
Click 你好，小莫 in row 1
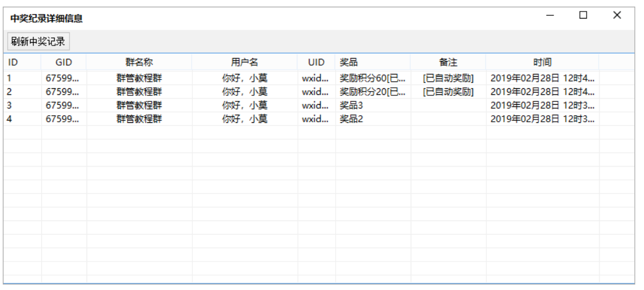245,78
